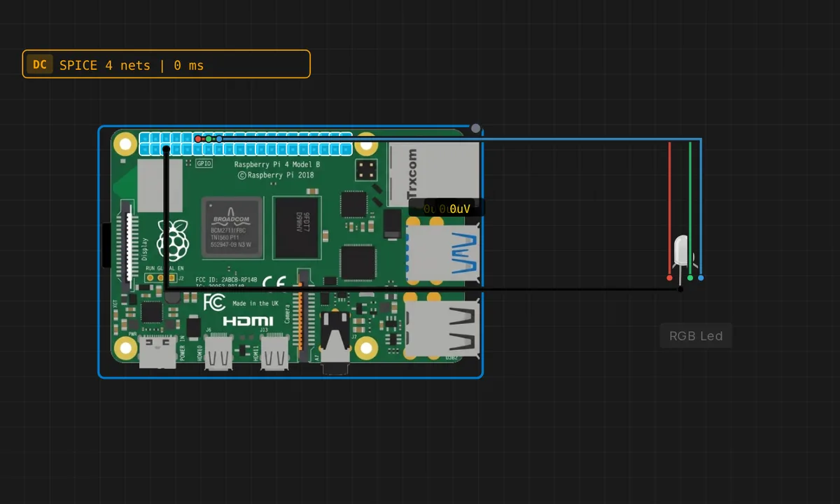Screen dimensions: 840x504
Task: Click the HDMI0 port on the board
Action: pos(220,351)
